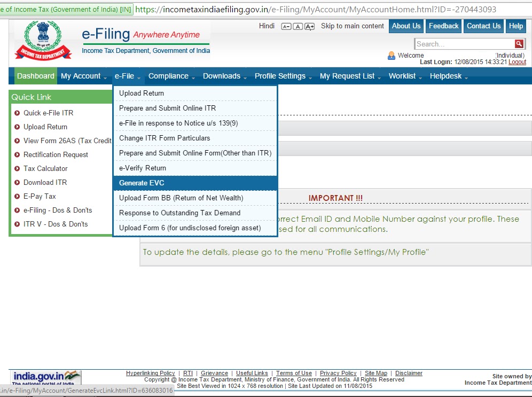Increase font size with A+ icon
The width and height of the screenshot is (532, 397).
tap(309, 27)
